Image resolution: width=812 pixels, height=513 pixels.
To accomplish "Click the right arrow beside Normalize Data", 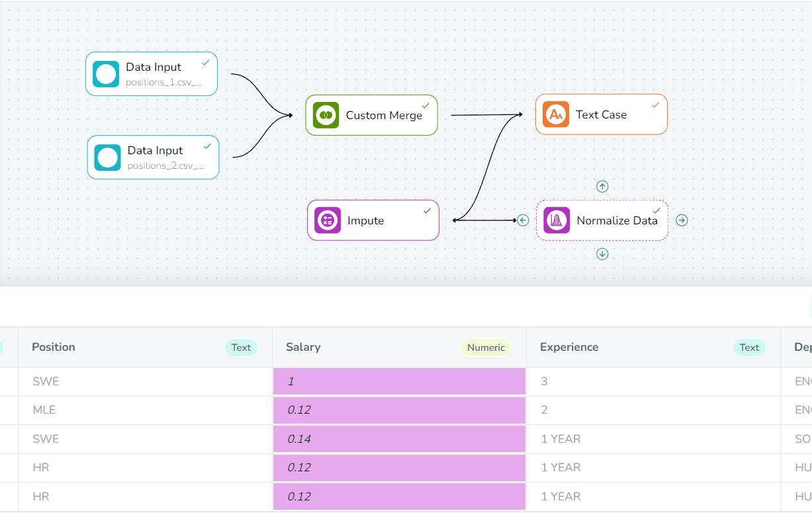I will click(682, 220).
